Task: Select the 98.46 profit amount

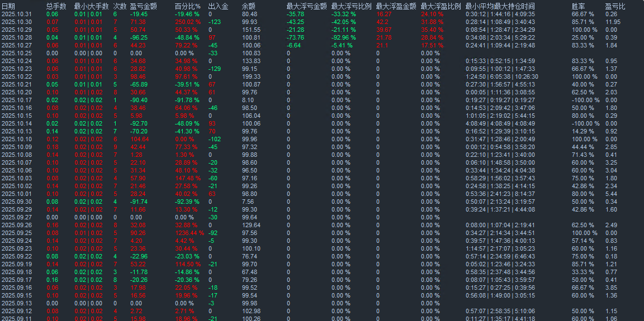Action: click(x=138, y=76)
